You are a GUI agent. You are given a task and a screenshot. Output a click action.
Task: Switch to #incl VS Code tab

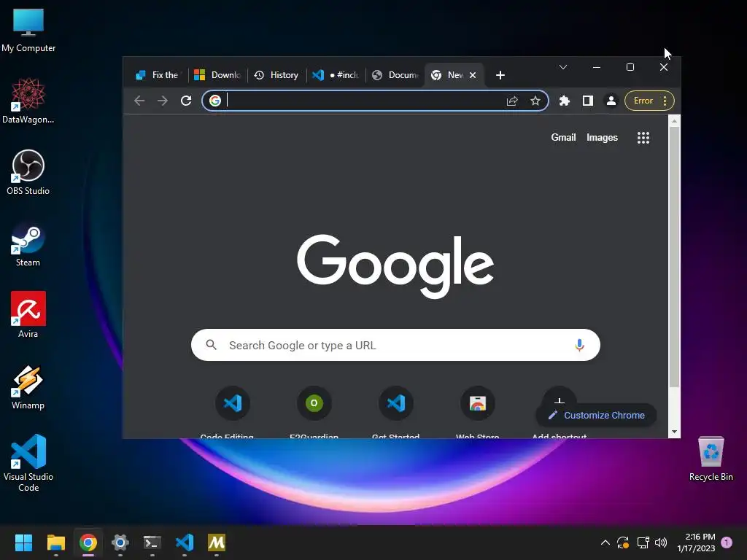336,75
